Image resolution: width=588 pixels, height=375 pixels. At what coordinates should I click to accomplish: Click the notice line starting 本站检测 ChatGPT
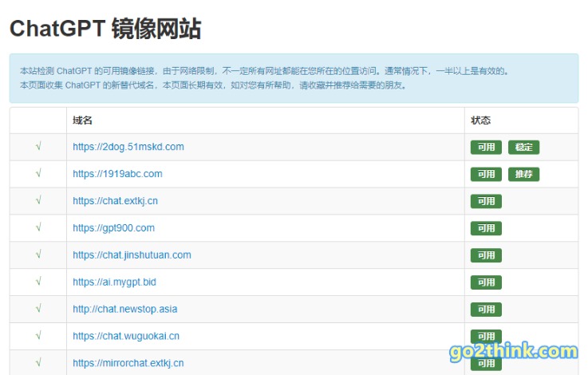click(264, 71)
